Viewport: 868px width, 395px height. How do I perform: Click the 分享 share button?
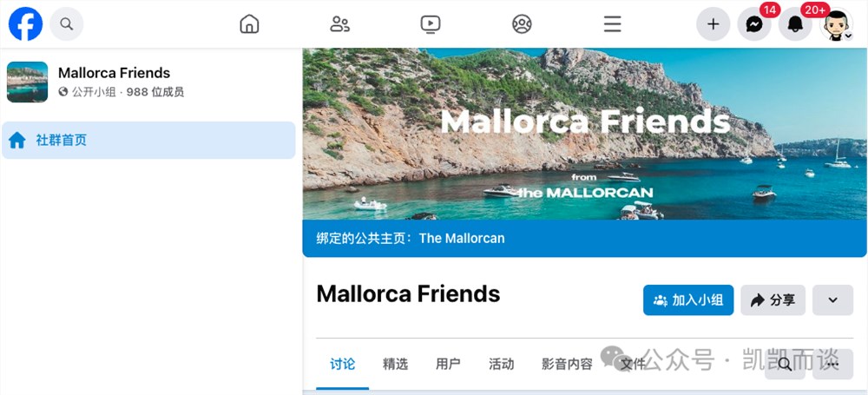(773, 300)
